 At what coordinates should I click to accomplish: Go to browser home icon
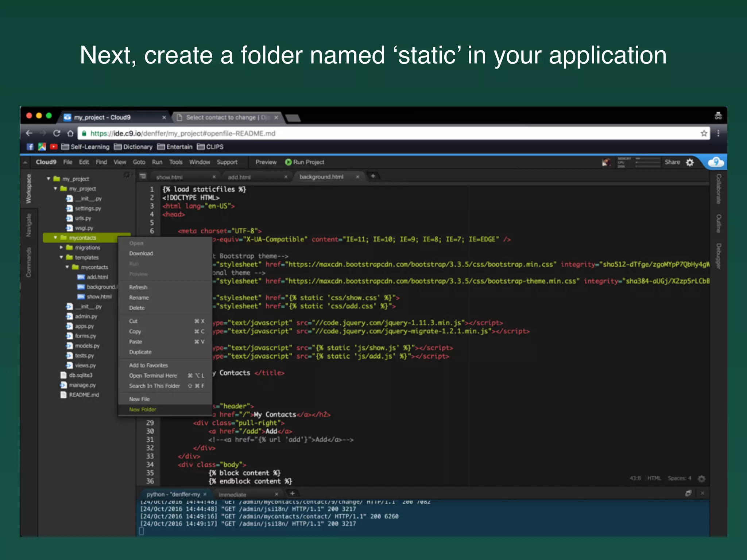[70, 133]
